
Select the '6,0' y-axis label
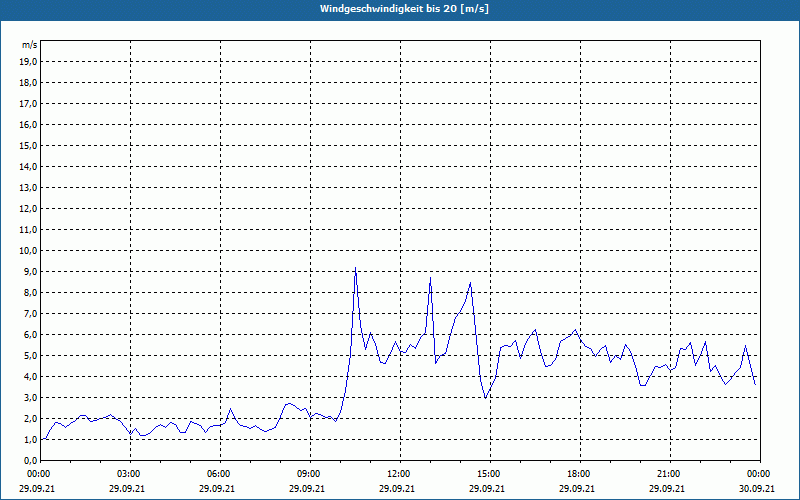tap(31, 335)
